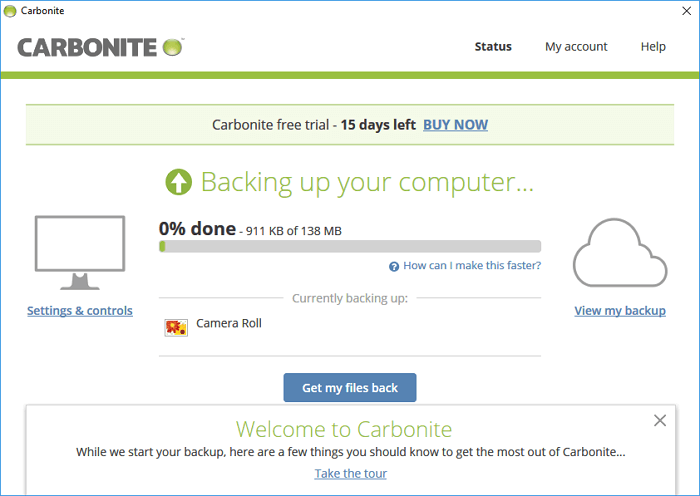Open the Help menu
The width and height of the screenshot is (700, 496).
(653, 47)
